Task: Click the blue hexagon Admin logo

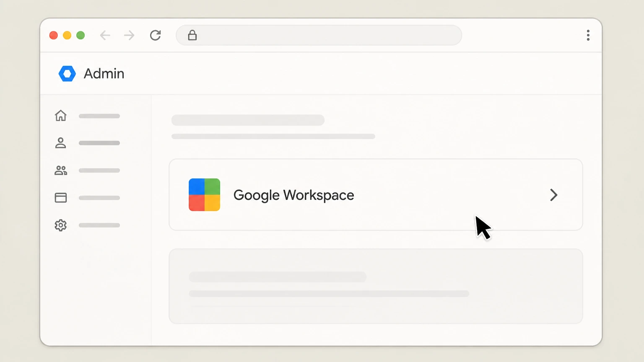Action: tap(67, 74)
